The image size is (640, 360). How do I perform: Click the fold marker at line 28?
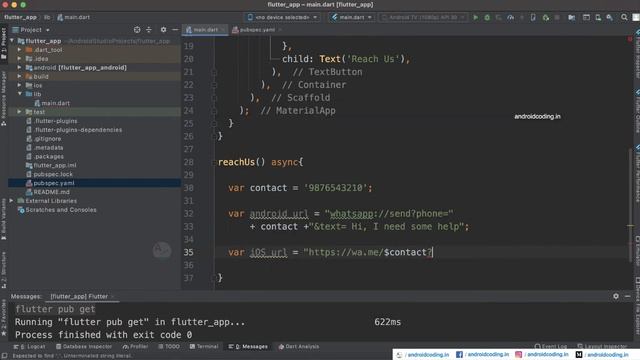point(214,162)
